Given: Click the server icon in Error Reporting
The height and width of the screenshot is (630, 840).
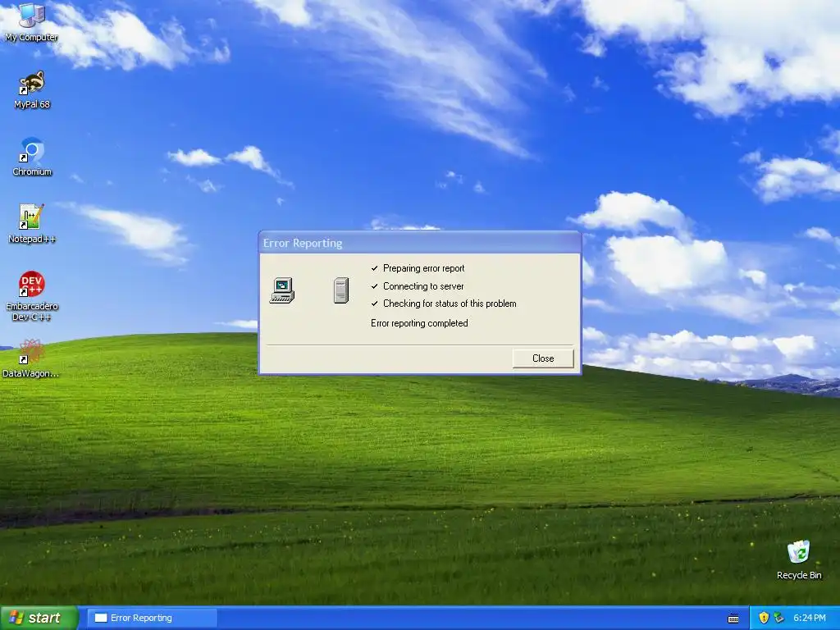Looking at the screenshot, I should coord(341,290).
